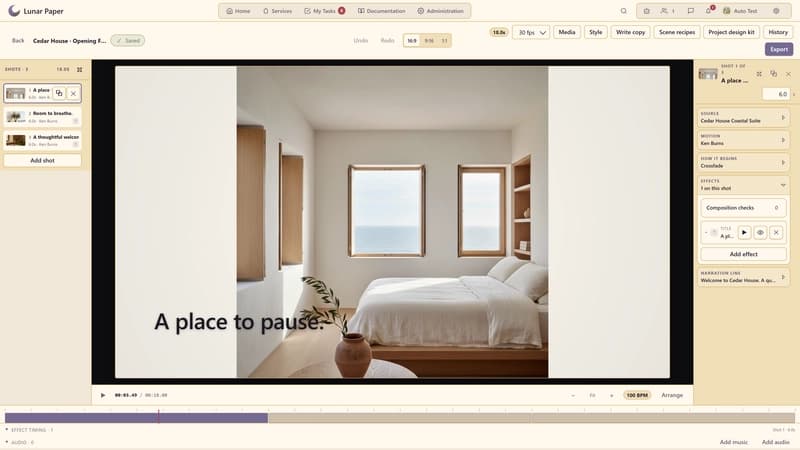Click Add music

coord(734,442)
